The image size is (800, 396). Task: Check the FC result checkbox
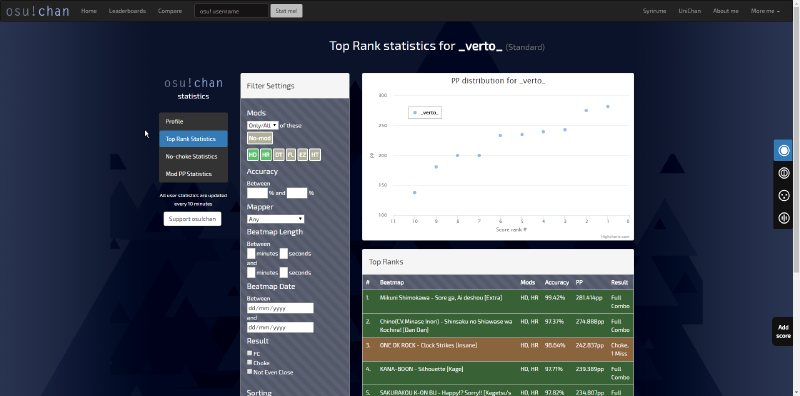pyautogui.click(x=249, y=353)
